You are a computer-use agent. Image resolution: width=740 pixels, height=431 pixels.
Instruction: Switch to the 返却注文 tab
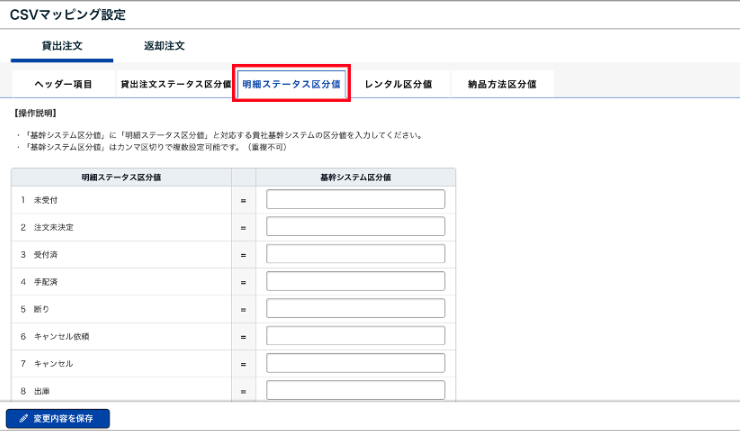pyautogui.click(x=164, y=46)
